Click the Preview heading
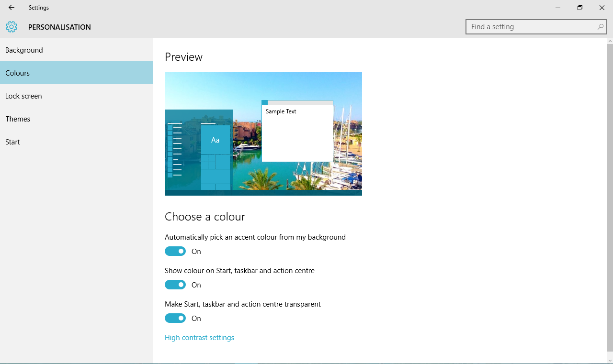The height and width of the screenshot is (364, 613). pyautogui.click(x=183, y=57)
